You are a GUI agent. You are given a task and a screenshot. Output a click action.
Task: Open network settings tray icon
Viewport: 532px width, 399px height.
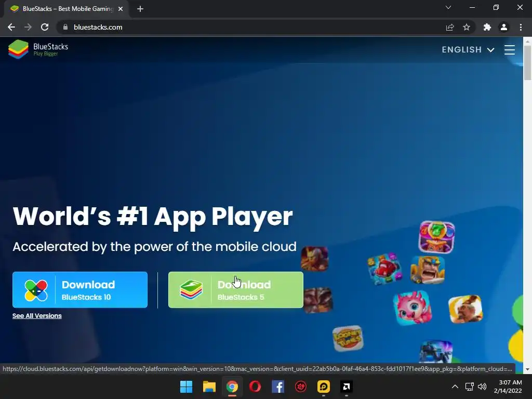(x=470, y=387)
